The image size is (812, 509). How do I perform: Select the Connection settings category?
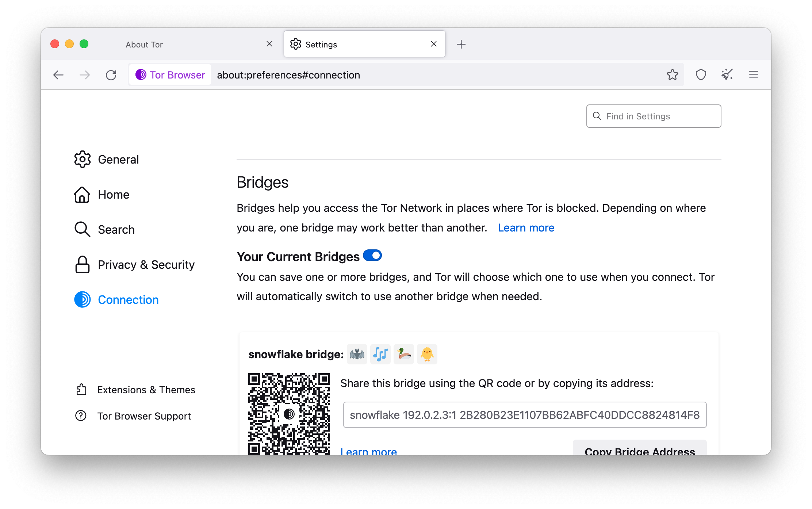[x=116, y=300]
